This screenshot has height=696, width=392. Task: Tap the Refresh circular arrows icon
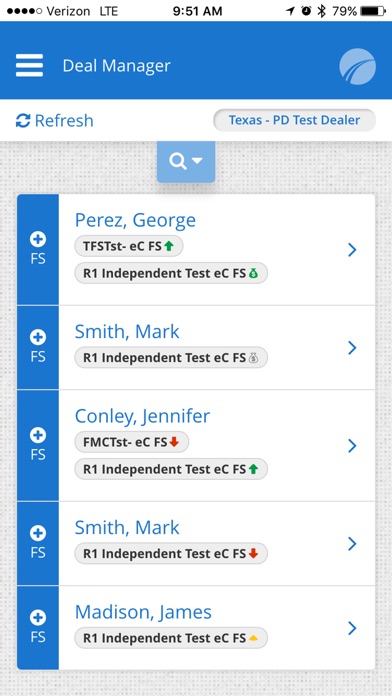click(23, 120)
